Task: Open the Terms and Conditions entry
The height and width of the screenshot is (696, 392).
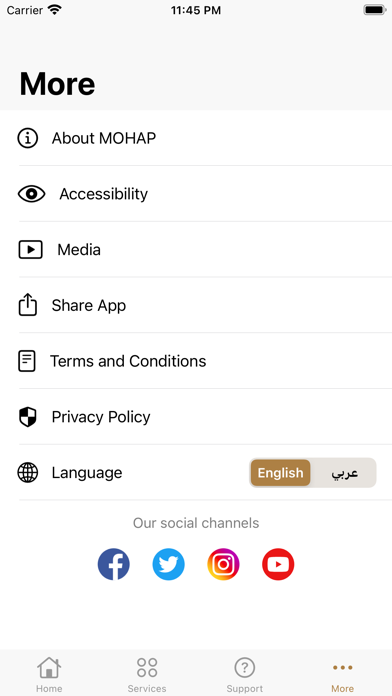Action: pyautogui.click(x=196, y=361)
